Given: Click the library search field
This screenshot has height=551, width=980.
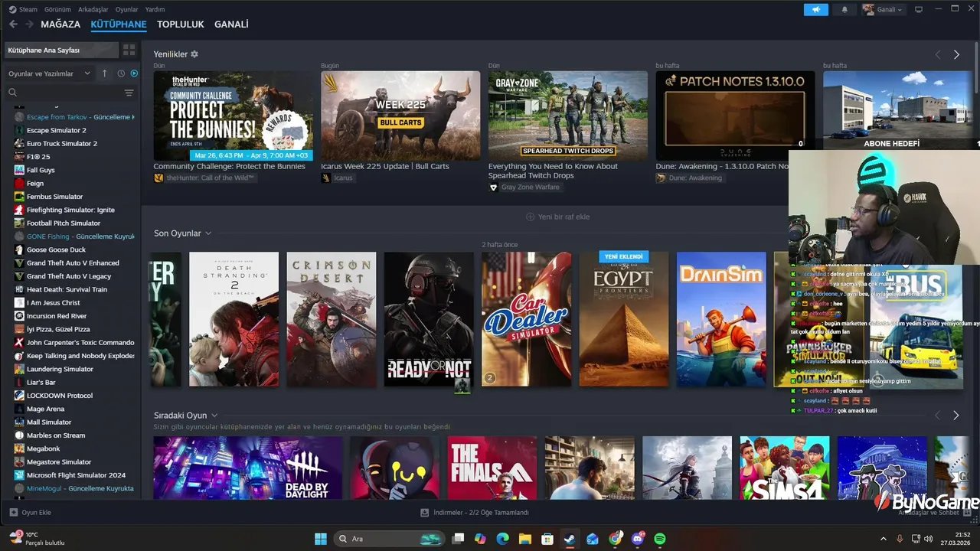Looking at the screenshot, I should 63,93.
